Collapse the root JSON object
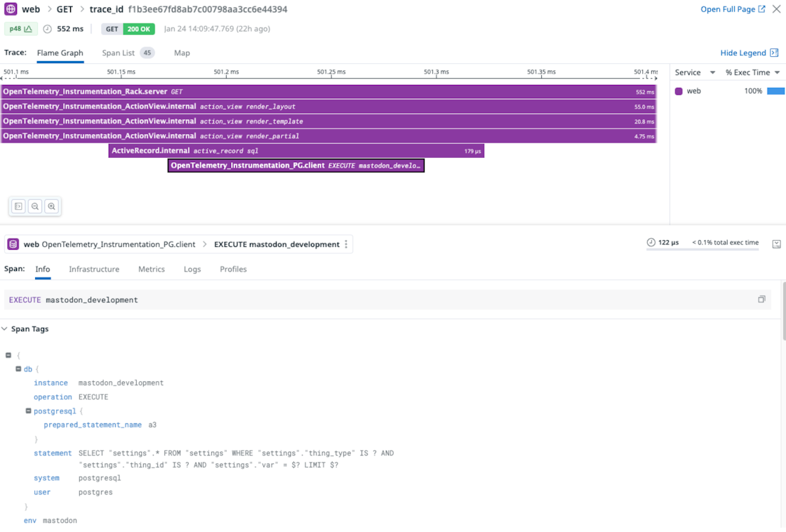The image size is (786, 532). (8, 355)
